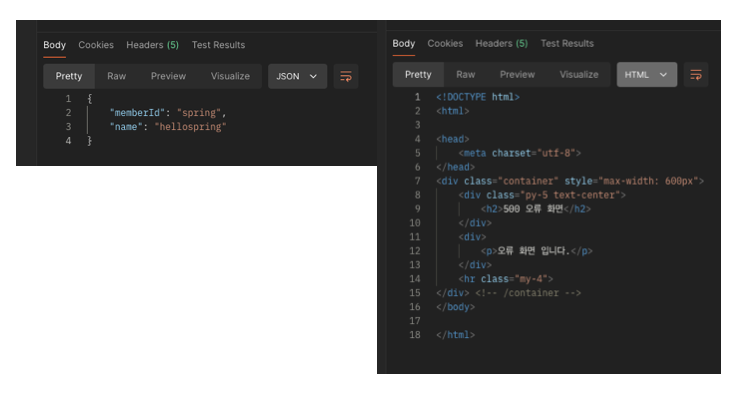This screenshot has height=396, width=746.
Task: Click the <!-- /container --> comment line
Action: coord(528,293)
